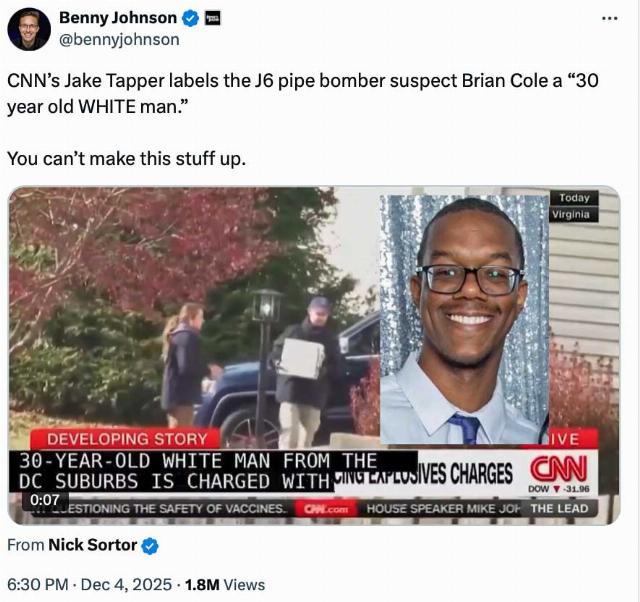Click the Dec 4, 2025 date
Viewport: 640px width, 602px height.
126,585
